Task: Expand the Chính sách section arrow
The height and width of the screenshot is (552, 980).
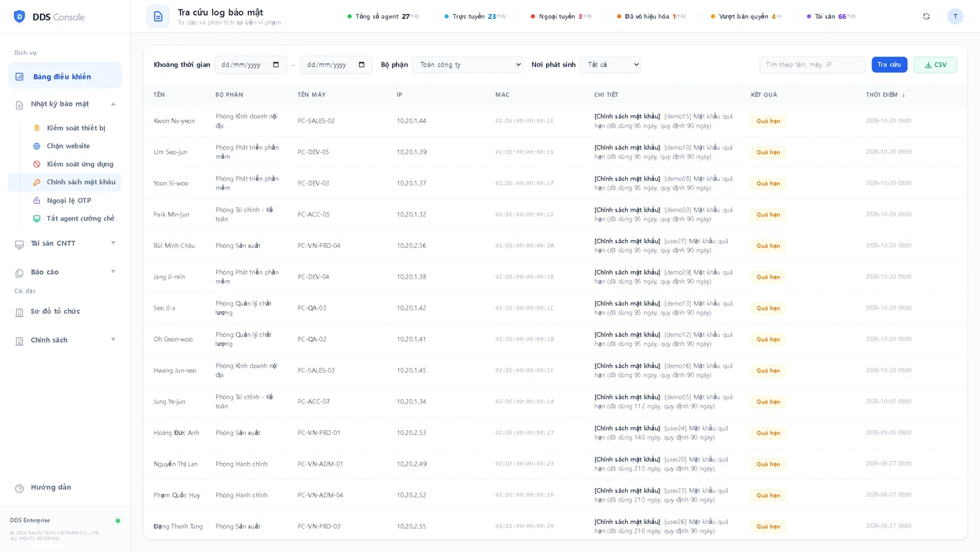Action: (113, 340)
